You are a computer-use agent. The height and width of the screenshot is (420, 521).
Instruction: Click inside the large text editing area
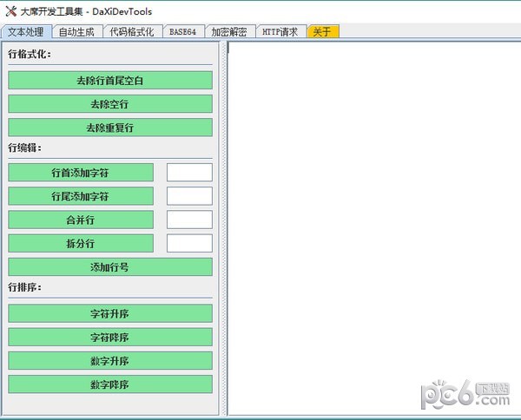pyautogui.click(x=374, y=228)
